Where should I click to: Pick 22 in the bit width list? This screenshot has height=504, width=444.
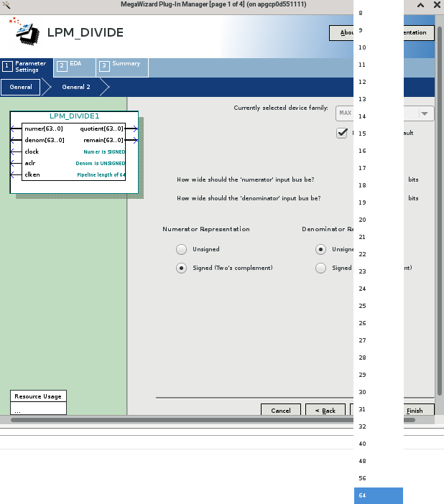pos(379,254)
